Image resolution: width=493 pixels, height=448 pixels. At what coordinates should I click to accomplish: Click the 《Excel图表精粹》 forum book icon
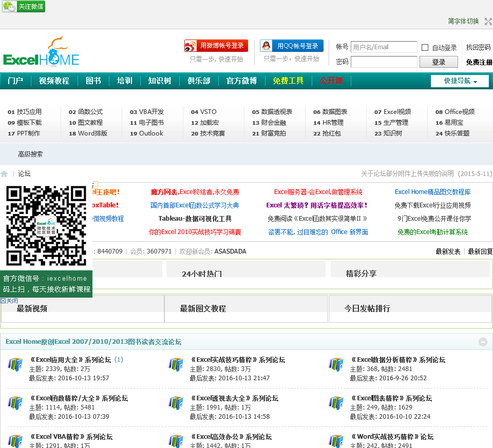click(x=336, y=403)
